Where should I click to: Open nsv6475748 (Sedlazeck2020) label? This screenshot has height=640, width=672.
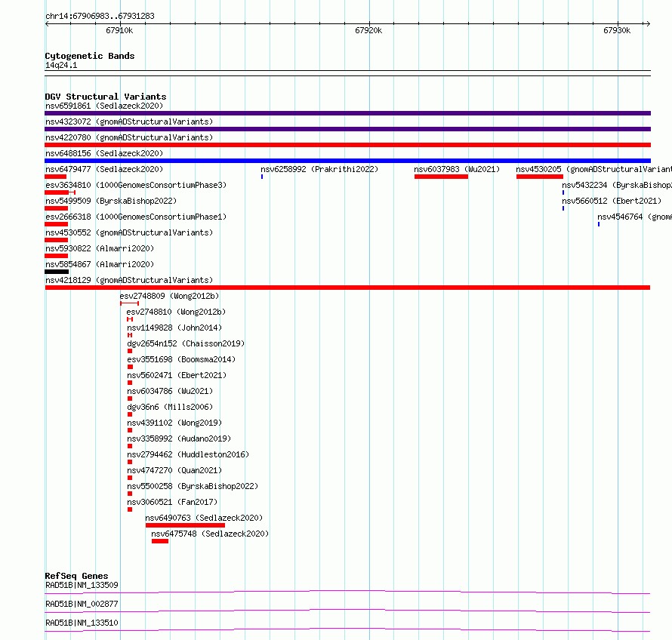coord(210,534)
